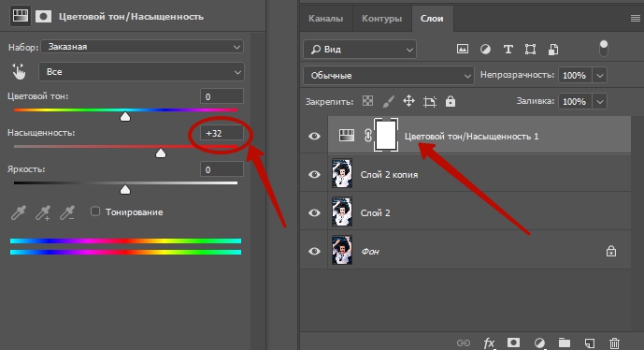Filter layers by type layers icon
This screenshot has height=350, width=644.
click(508, 50)
